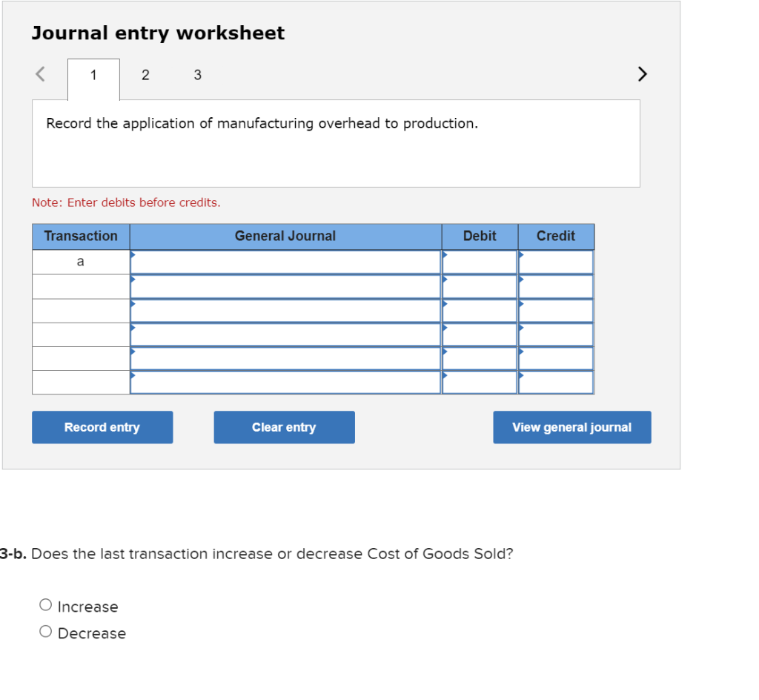Viewport: 759px width, 700px height.
Task: Select the Increase radio option
Action: pyautogui.click(x=45, y=604)
